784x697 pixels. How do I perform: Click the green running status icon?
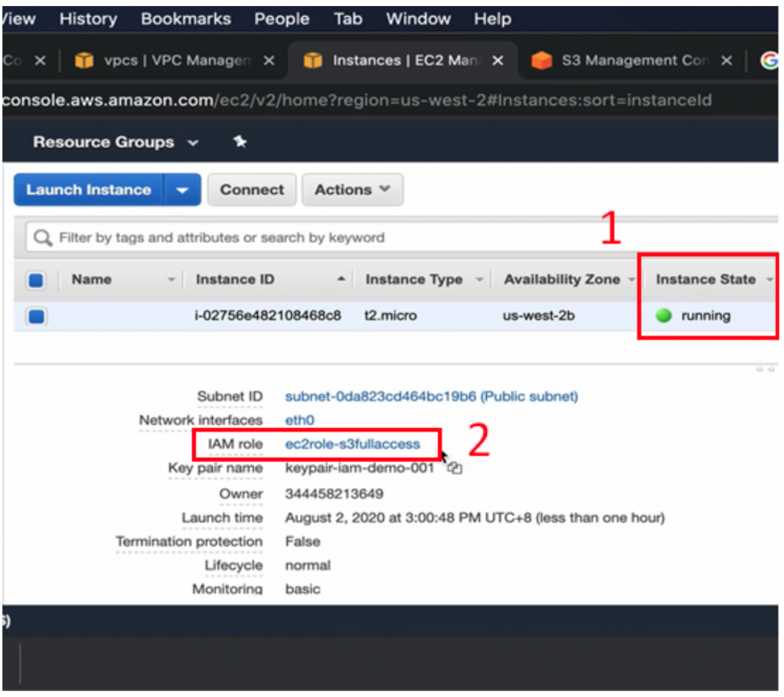(664, 316)
